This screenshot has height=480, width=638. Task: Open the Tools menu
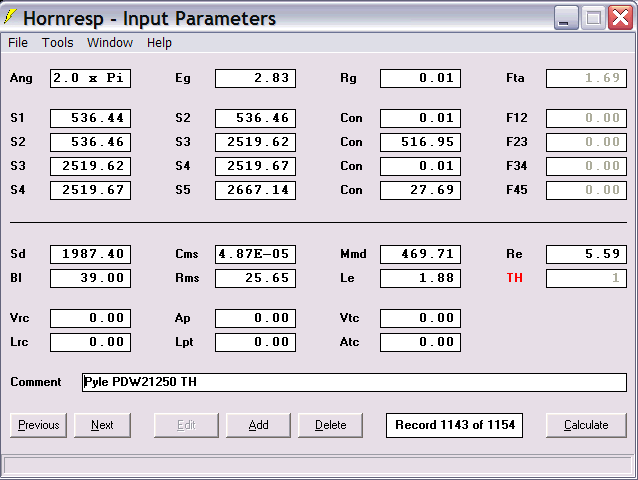(58, 43)
